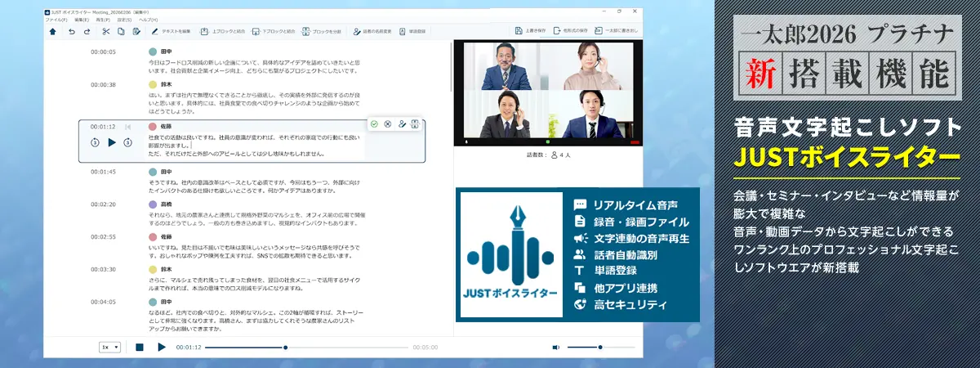Screen dimensions: 980x368
Task: Open the 再生(P) menu
Action: click(x=102, y=20)
